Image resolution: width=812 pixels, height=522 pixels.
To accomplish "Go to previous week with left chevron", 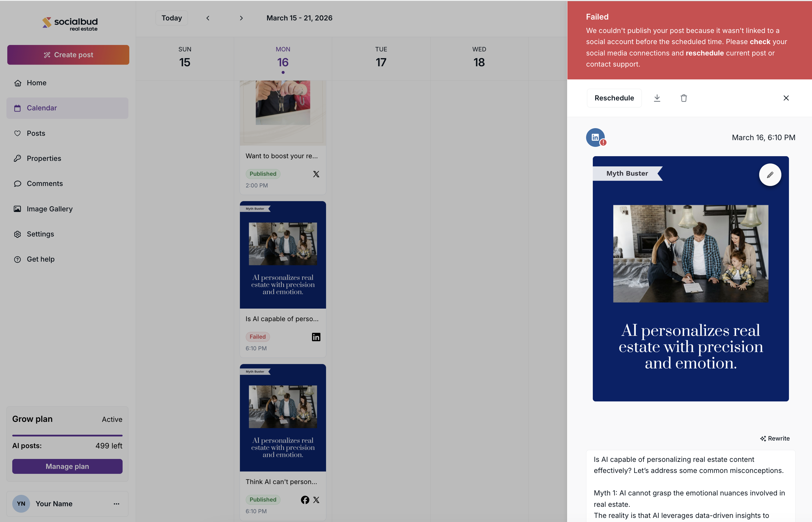I will tap(208, 18).
